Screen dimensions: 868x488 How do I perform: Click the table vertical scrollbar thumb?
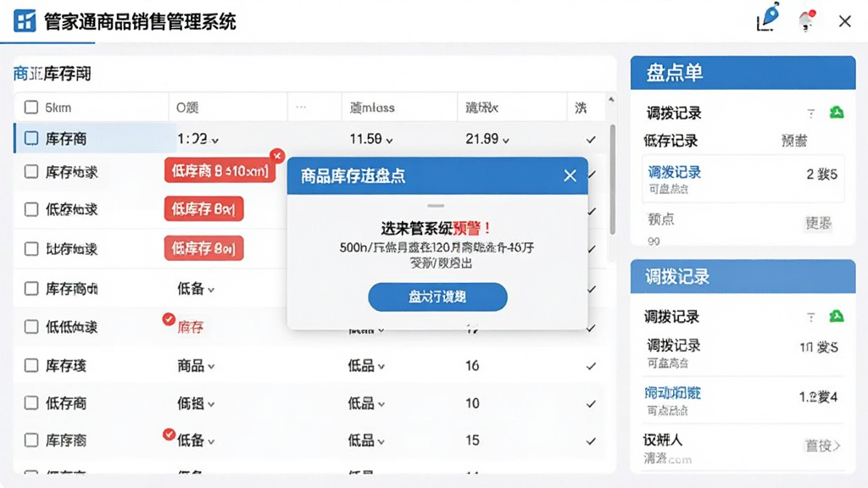612,180
